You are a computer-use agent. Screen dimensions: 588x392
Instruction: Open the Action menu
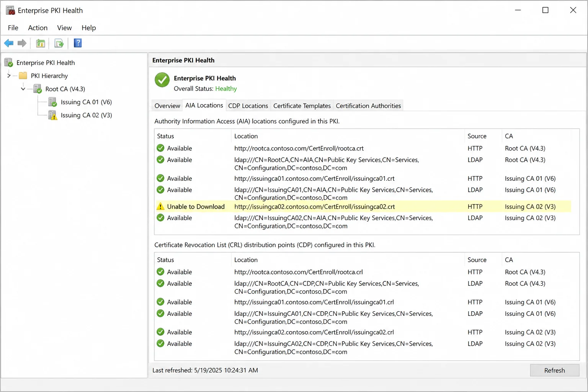tap(38, 28)
